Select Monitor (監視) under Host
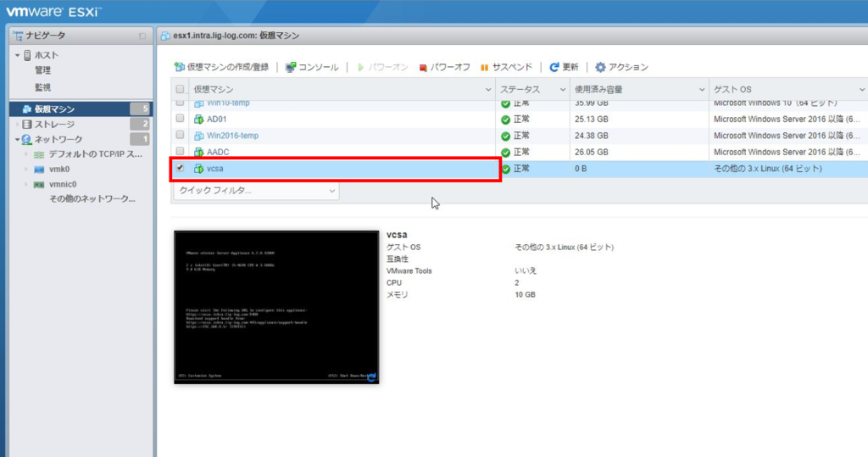 pyautogui.click(x=42, y=87)
